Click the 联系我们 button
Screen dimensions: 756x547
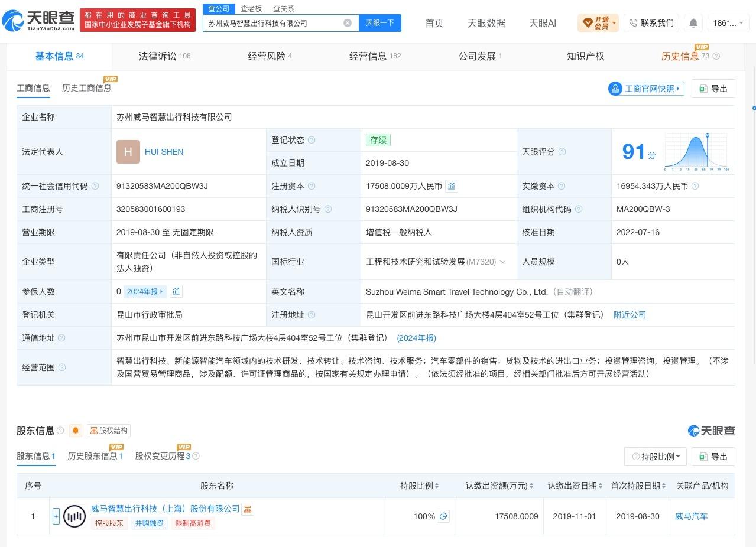click(651, 23)
